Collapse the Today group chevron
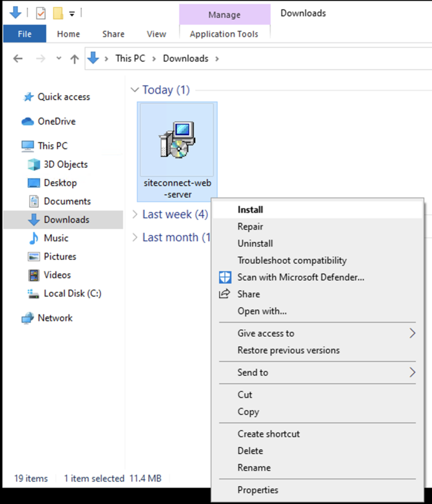Screen dimensions: 432x504 pyautogui.click(x=135, y=90)
